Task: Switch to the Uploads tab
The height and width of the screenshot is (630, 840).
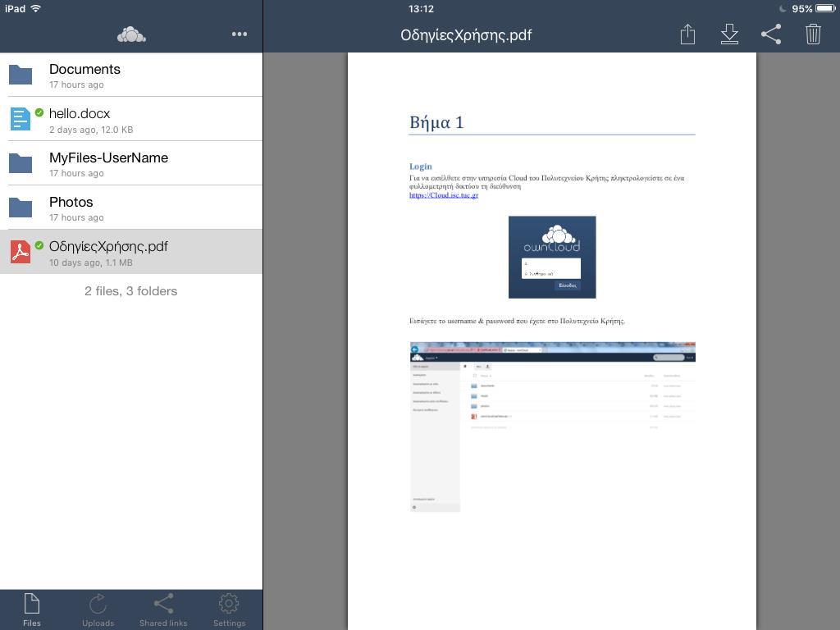Action: [x=98, y=610]
